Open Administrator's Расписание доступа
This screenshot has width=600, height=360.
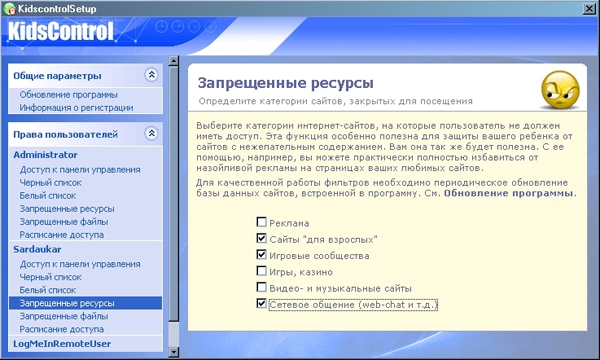click(62, 235)
